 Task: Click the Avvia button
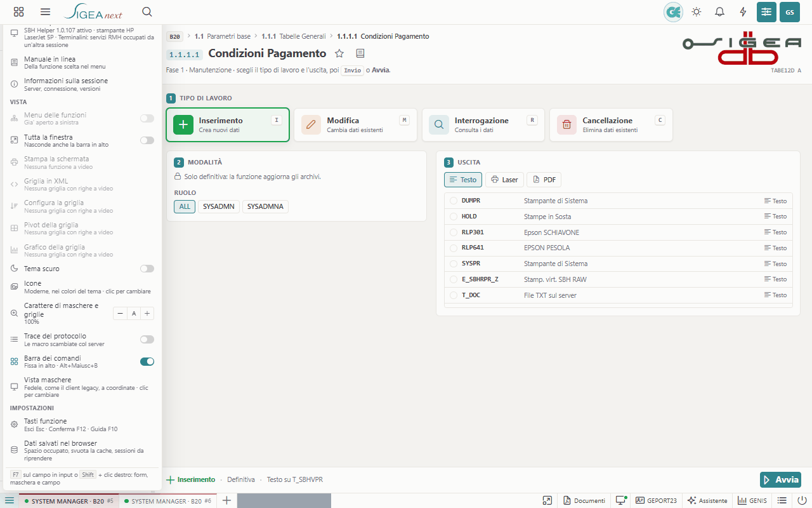(x=780, y=479)
